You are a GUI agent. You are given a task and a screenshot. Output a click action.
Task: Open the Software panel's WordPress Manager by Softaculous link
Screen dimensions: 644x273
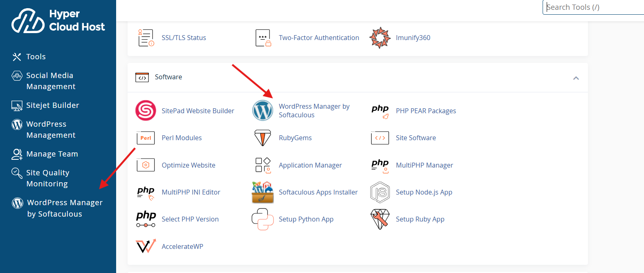tap(314, 111)
